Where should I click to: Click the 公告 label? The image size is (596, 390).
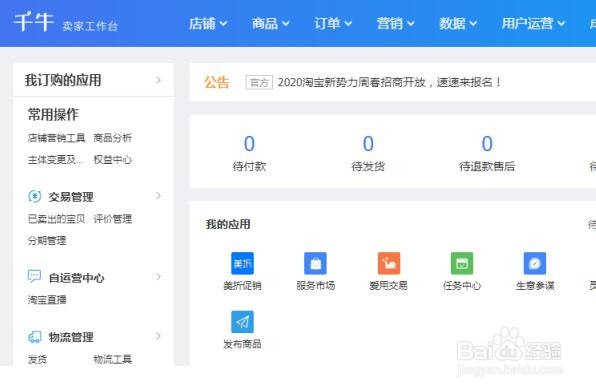coord(217,82)
